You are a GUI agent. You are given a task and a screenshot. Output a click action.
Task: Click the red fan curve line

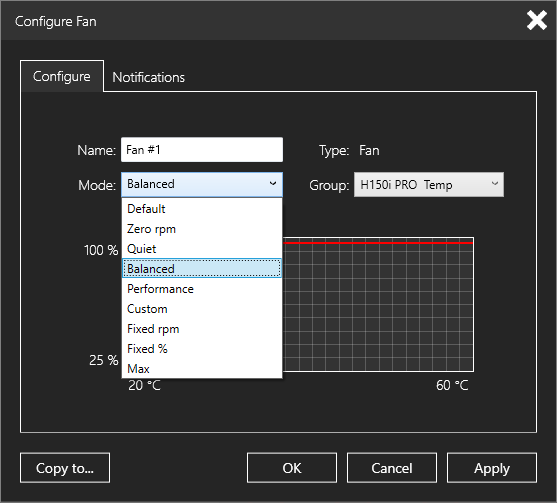(378, 243)
